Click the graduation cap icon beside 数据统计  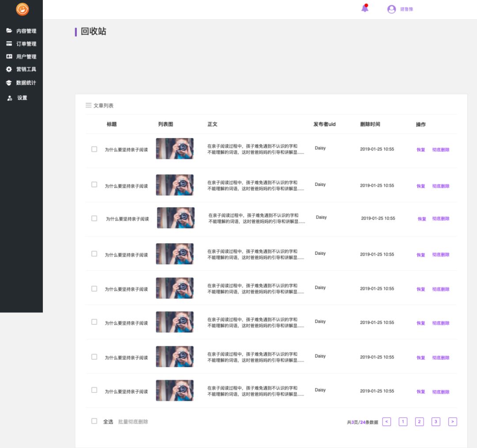[x=9, y=83]
